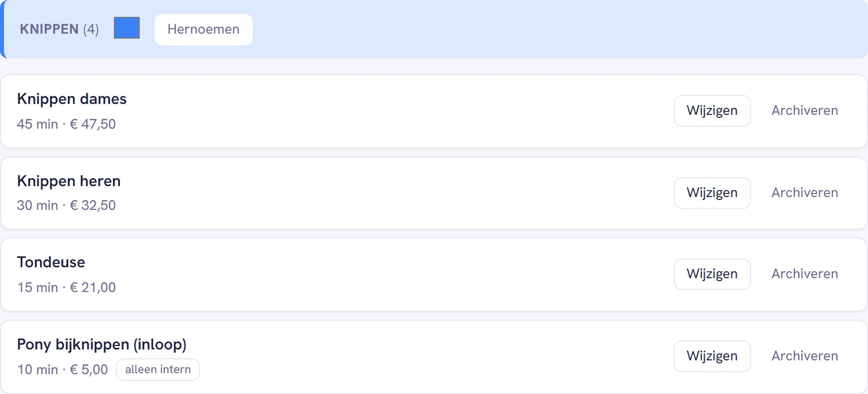This screenshot has height=394, width=868.
Task: Click the 30 min · € 32,50 details
Action: click(66, 205)
